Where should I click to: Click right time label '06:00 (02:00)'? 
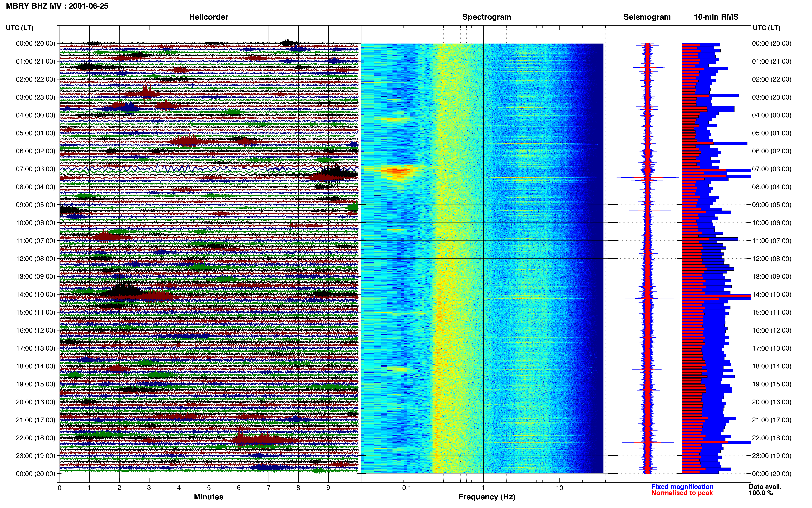pos(772,151)
